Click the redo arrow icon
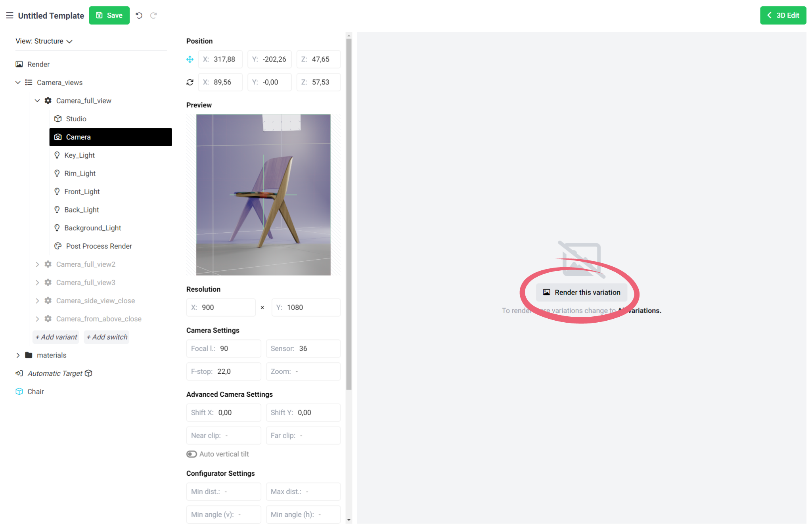812x528 pixels. pyautogui.click(x=153, y=15)
